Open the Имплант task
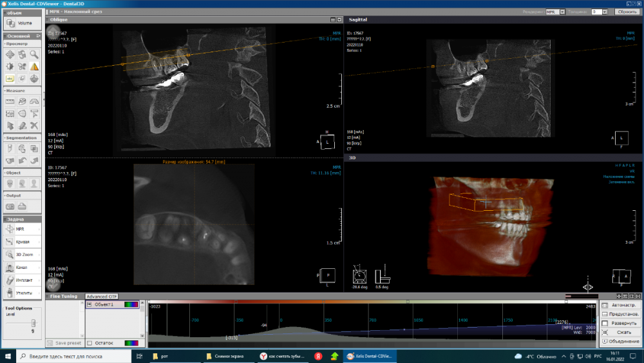This screenshot has height=363, width=644. pyautogui.click(x=21, y=280)
